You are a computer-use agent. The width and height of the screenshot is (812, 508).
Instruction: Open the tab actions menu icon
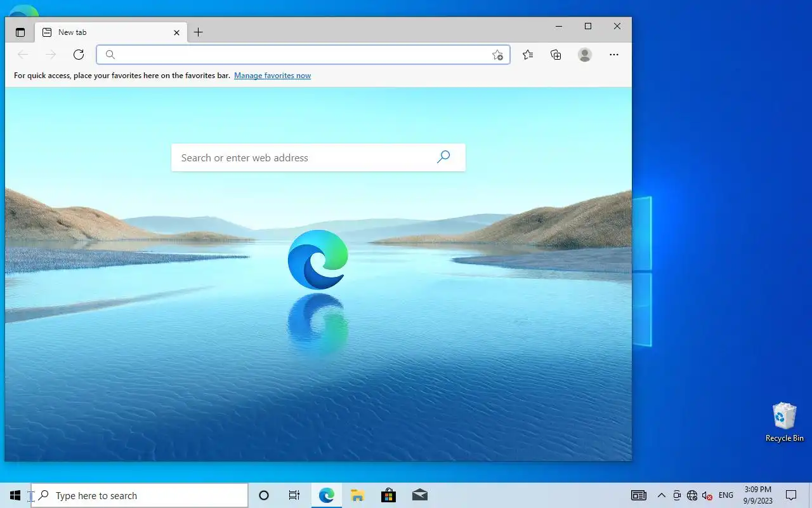coord(20,32)
